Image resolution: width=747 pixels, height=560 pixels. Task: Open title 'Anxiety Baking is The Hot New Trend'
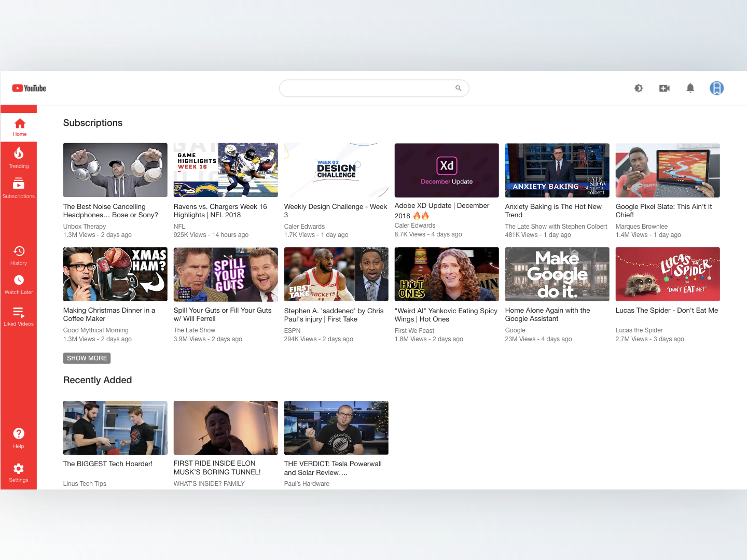(554, 211)
